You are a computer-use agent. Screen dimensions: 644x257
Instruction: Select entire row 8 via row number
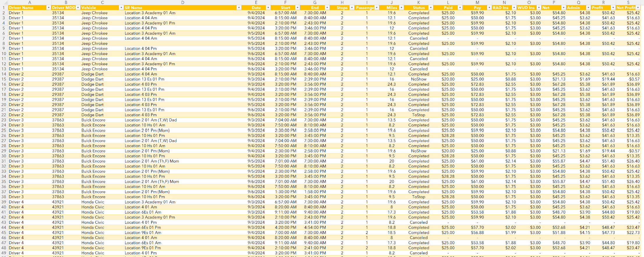(4, 43)
